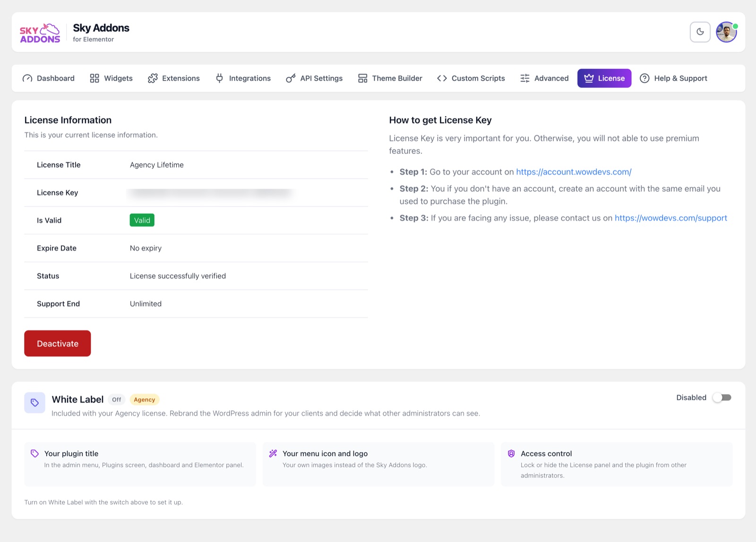Click the License crown icon
This screenshot has width=756, height=542.
pyautogui.click(x=589, y=78)
